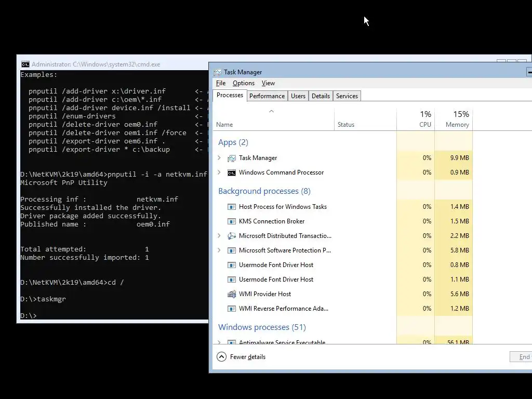Viewport: 532px width, 399px height.
Task: Switch to the Details tab
Action: (x=321, y=96)
